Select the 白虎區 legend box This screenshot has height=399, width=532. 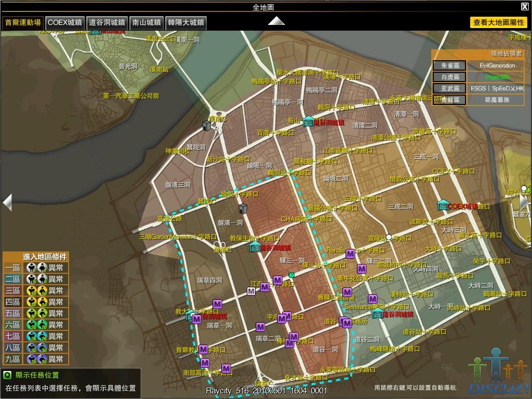click(x=449, y=77)
